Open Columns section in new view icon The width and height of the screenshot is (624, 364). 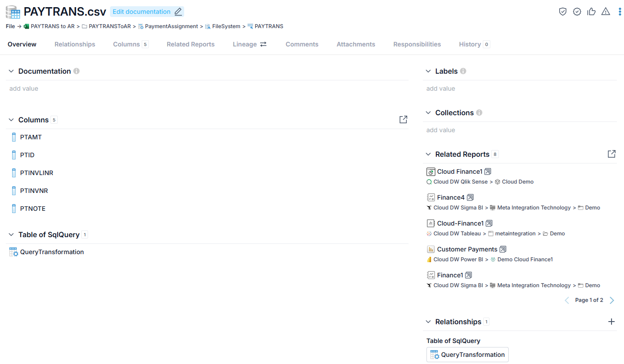(403, 119)
